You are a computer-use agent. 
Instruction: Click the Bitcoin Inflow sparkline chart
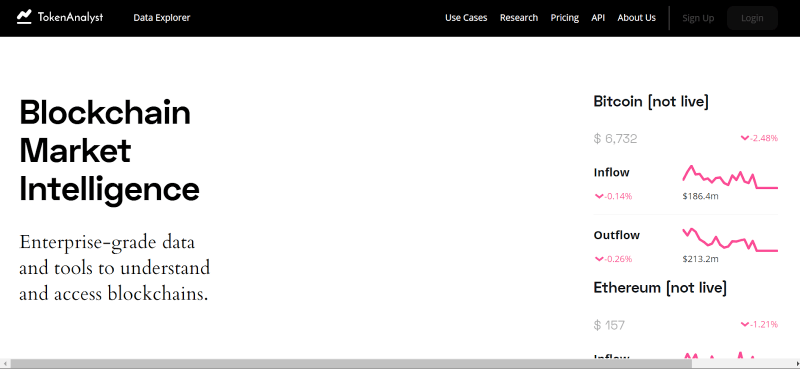730,177
